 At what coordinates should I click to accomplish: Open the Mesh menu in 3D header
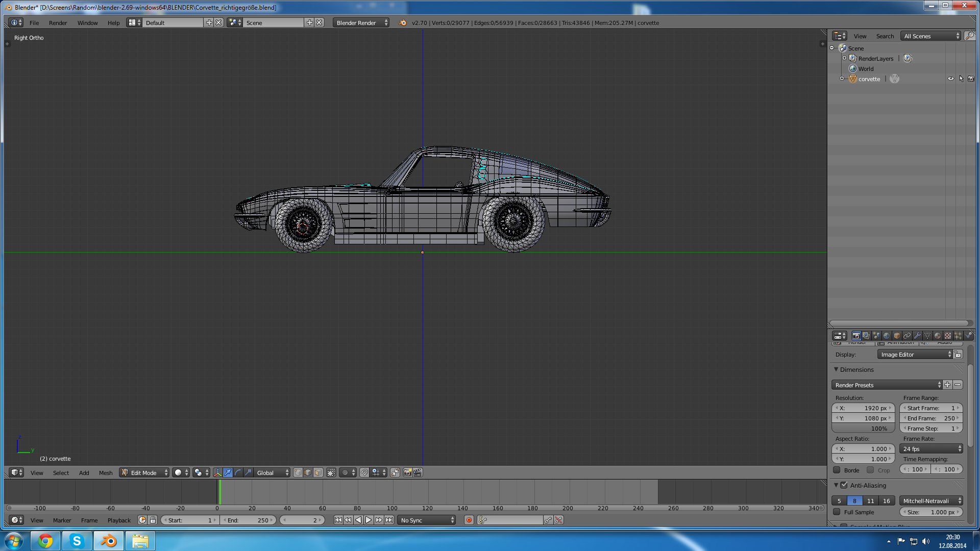106,472
